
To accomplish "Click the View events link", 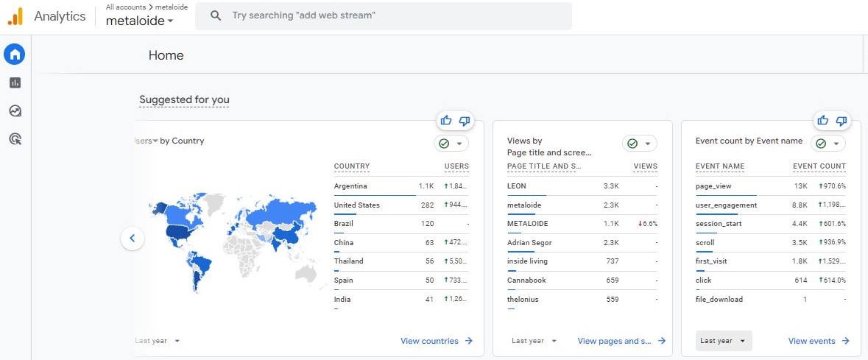I will click(811, 341).
